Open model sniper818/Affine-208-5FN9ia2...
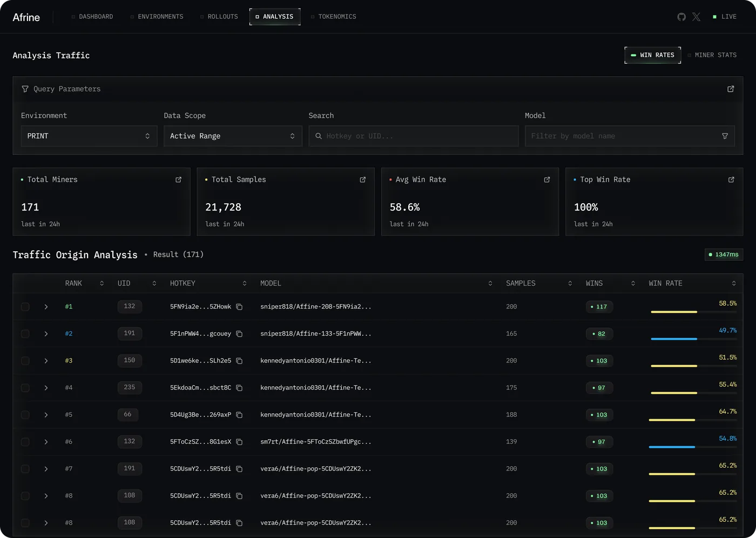 tap(316, 307)
